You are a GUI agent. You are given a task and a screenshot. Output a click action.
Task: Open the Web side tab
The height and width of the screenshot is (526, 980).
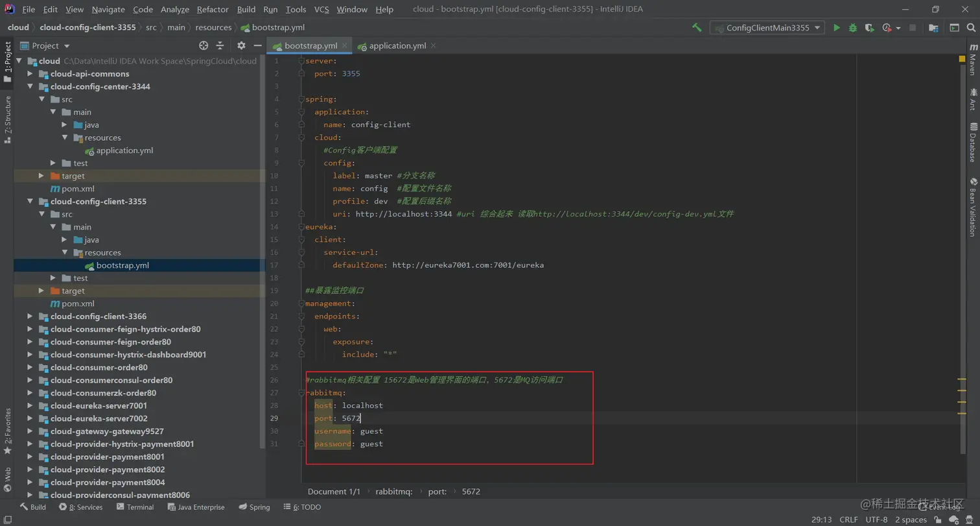7,481
